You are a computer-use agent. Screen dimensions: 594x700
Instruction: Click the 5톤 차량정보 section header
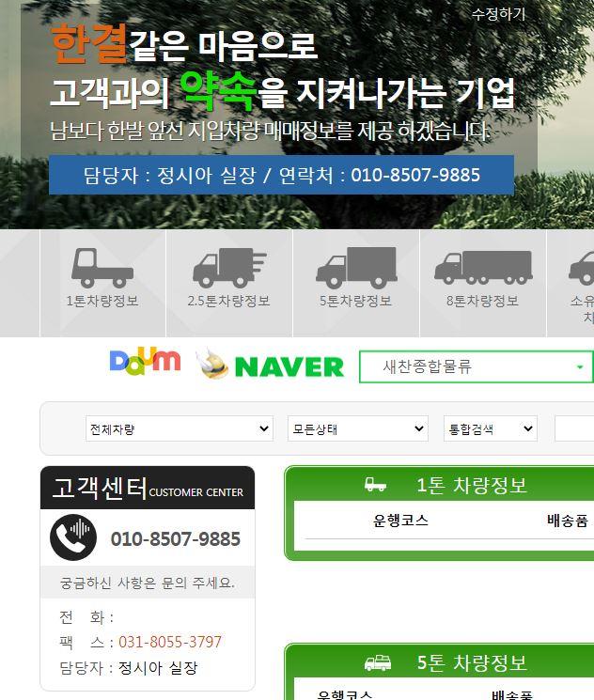point(471,663)
